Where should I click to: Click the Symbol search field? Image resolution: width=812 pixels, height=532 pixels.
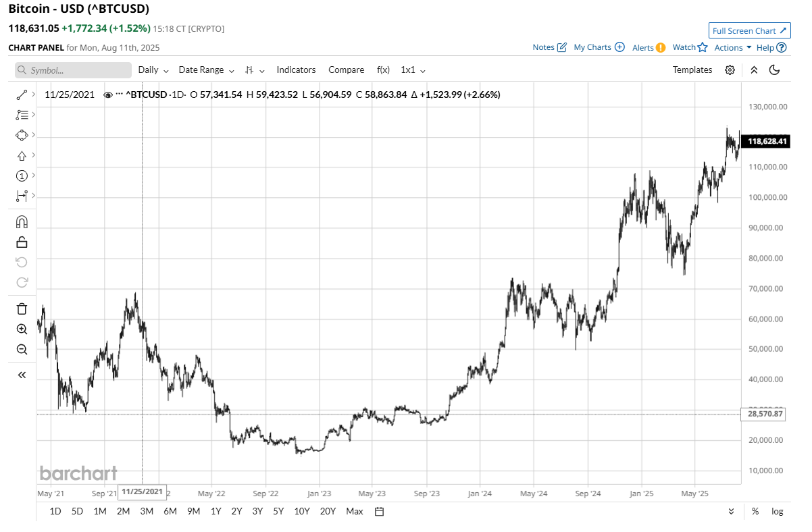74,70
